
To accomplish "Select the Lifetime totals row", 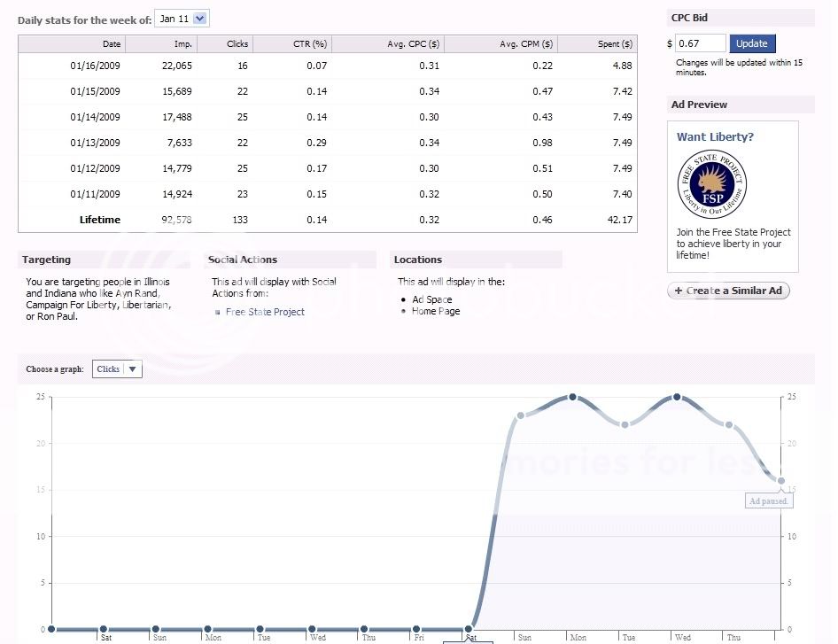I will click(327, 220).
